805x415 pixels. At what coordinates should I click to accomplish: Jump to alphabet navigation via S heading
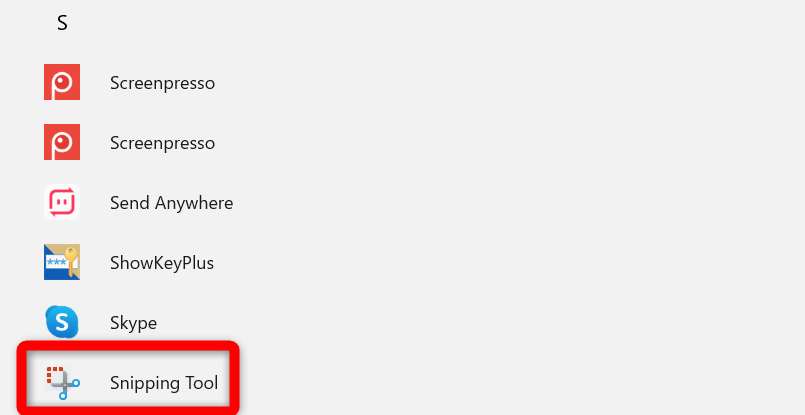click(62, 23)
